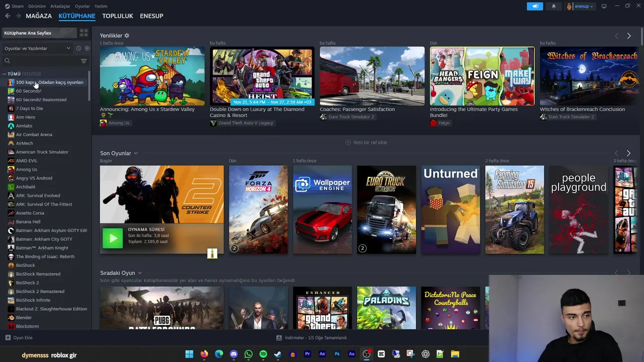Select Assetto Corsa in the library list
This screenshot has width=644, height=362.
coord(30,213)
